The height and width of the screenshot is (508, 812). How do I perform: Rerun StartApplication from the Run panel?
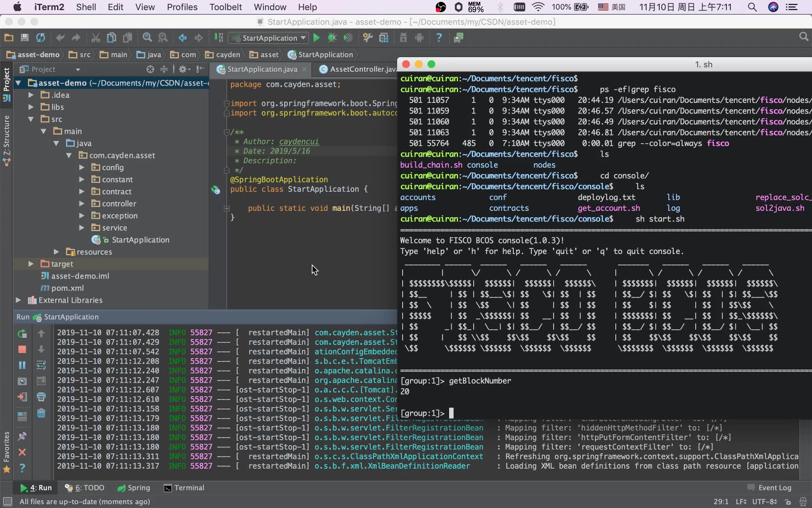[x=22, y=334]
